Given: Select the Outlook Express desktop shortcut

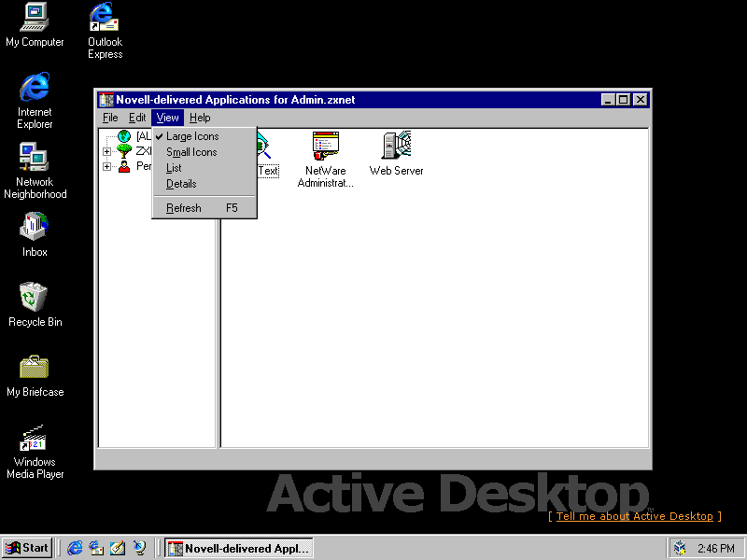Looking at the screenshot, I should pos(105,31).
